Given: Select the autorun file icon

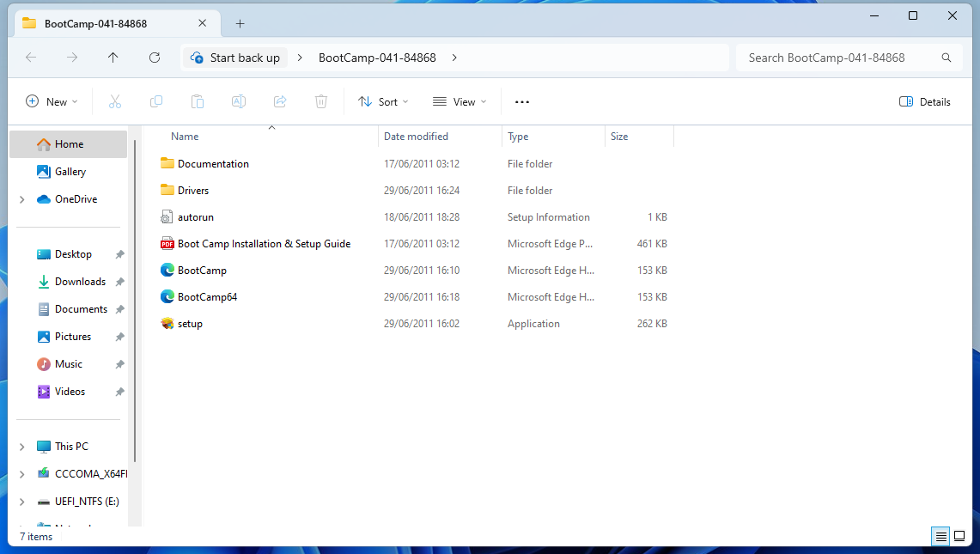Looking at the screenshot, I should 167,217.
